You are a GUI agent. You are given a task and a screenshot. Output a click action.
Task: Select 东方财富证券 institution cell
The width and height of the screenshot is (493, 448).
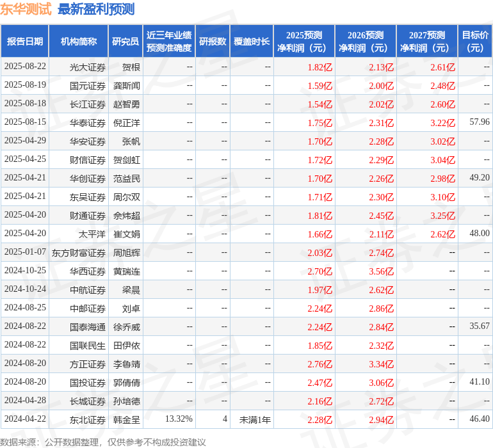point(79,253)
